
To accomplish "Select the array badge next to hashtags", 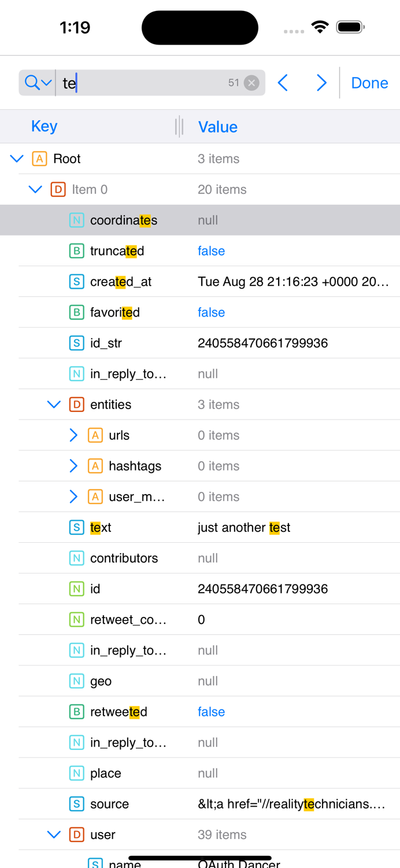I will point(95,466).
